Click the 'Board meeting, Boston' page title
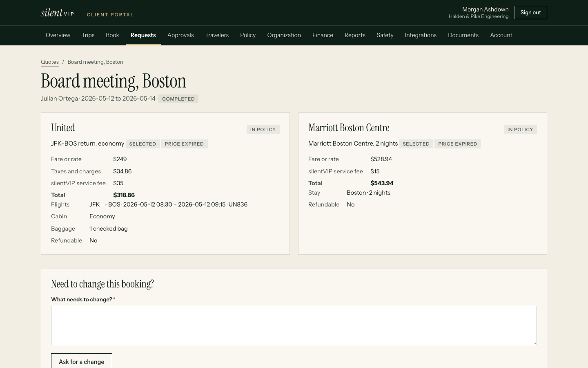 pyautogui.click(x=114, y=81)
